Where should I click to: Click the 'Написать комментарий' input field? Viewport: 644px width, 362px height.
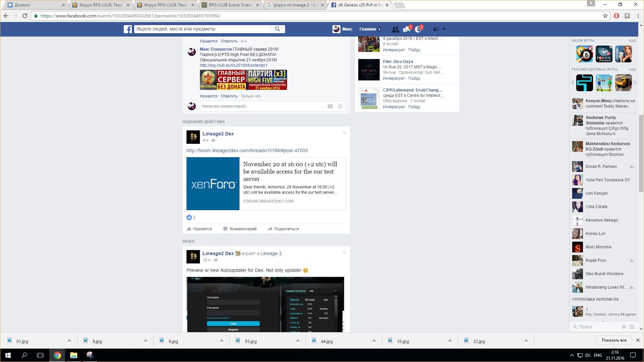click(x=262, y=106)
